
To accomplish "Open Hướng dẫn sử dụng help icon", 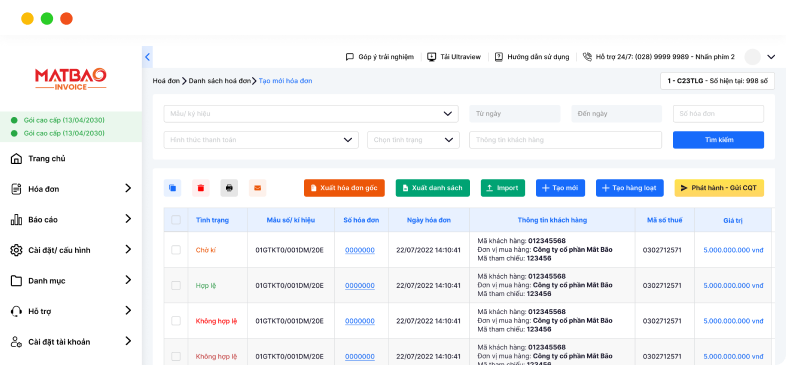I will pyautogui.click(x=499, y=57).
